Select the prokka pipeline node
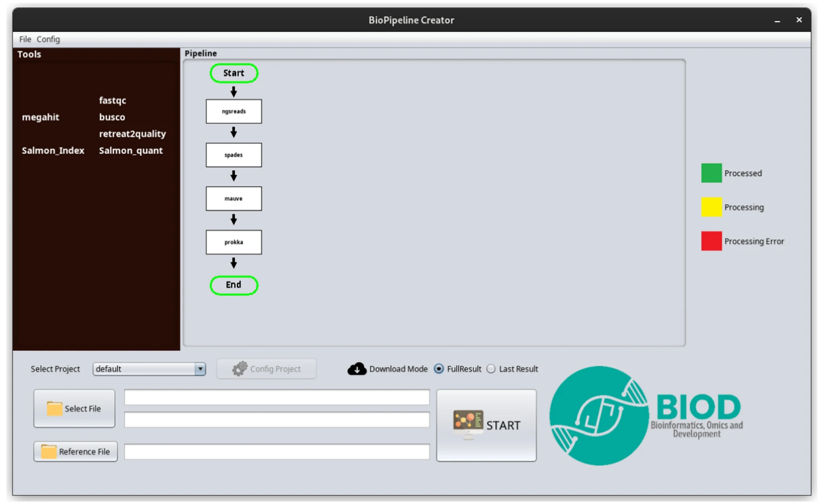The width and height of the screenshot is (824, 504). pyautogui.click(x=234, y=243)
